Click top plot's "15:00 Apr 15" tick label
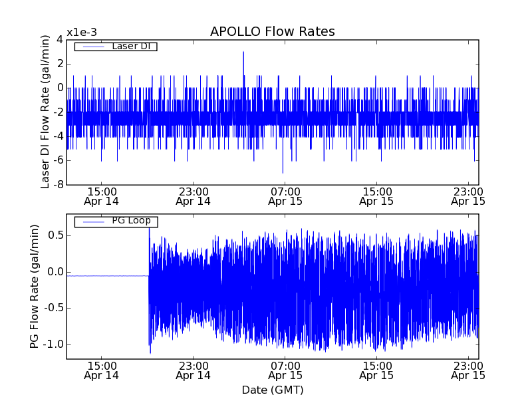 tap(376, 196)
